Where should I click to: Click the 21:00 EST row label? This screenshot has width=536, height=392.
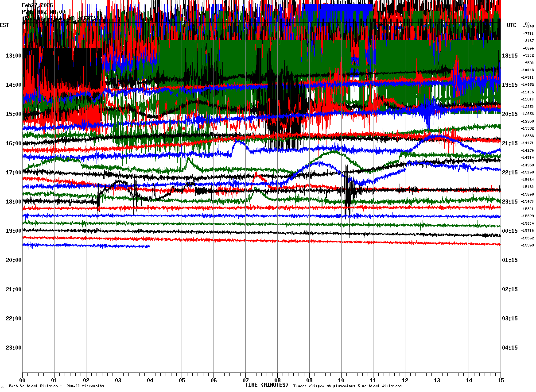tap(14, 289)
